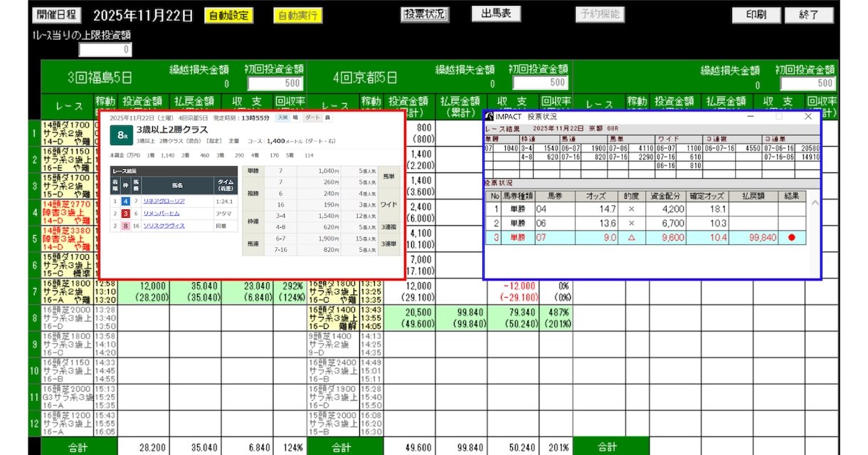This screenshot has width=868, height=455.
Task: Click the red circle result marker in row 3
Action: click(x=791, y=238)
